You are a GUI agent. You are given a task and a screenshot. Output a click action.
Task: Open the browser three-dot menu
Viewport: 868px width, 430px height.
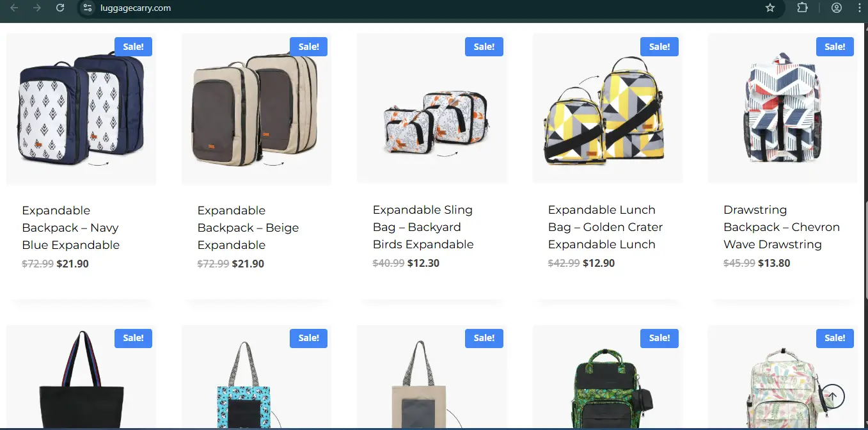[860, 8]
